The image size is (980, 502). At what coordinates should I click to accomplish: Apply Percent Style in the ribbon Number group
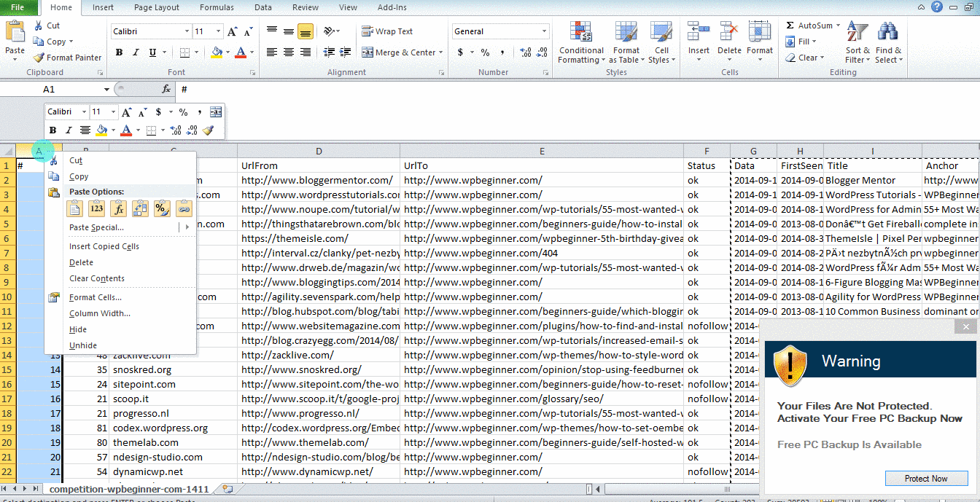point(485,52)
